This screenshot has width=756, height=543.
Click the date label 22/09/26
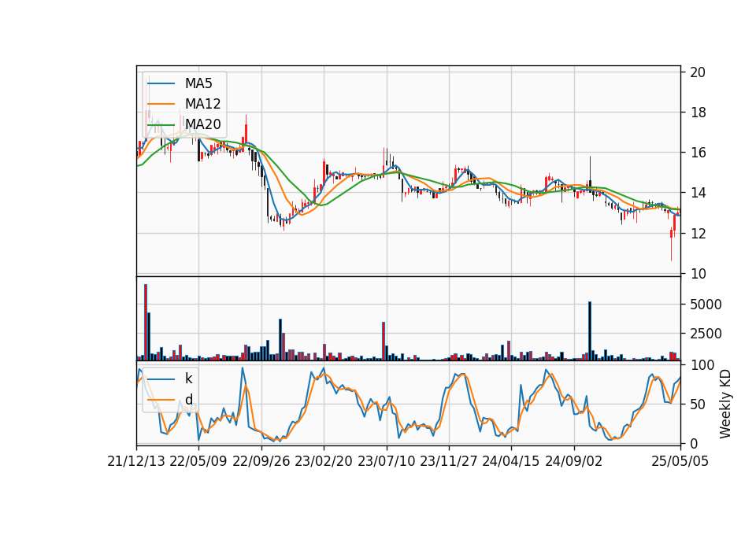261,461
